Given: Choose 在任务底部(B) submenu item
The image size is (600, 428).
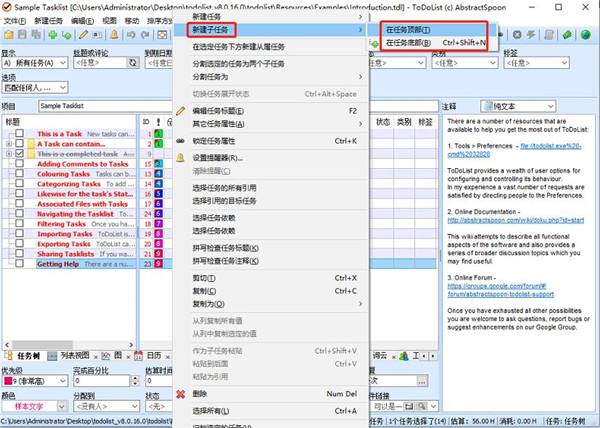Looking at the screenshot, I should coord(434,42).
